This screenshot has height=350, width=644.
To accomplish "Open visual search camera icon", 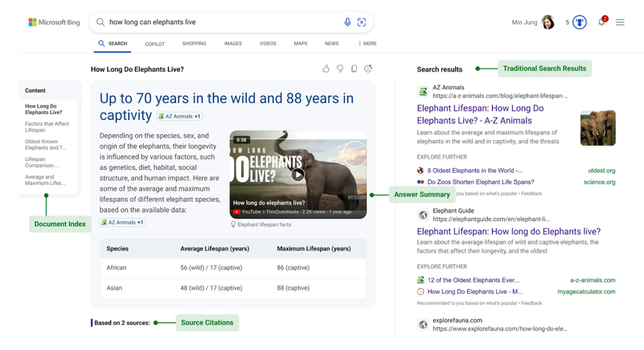I will click(x=362, y=23).
